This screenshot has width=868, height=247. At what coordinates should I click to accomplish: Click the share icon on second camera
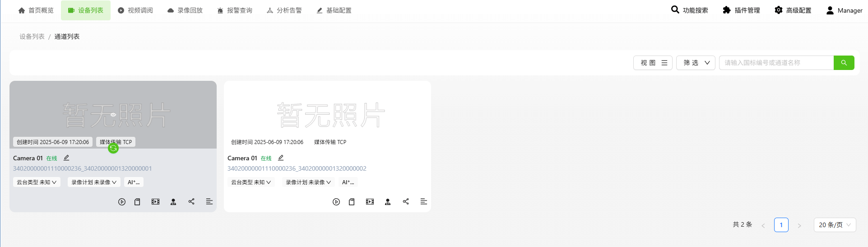(x=406, y=201)
